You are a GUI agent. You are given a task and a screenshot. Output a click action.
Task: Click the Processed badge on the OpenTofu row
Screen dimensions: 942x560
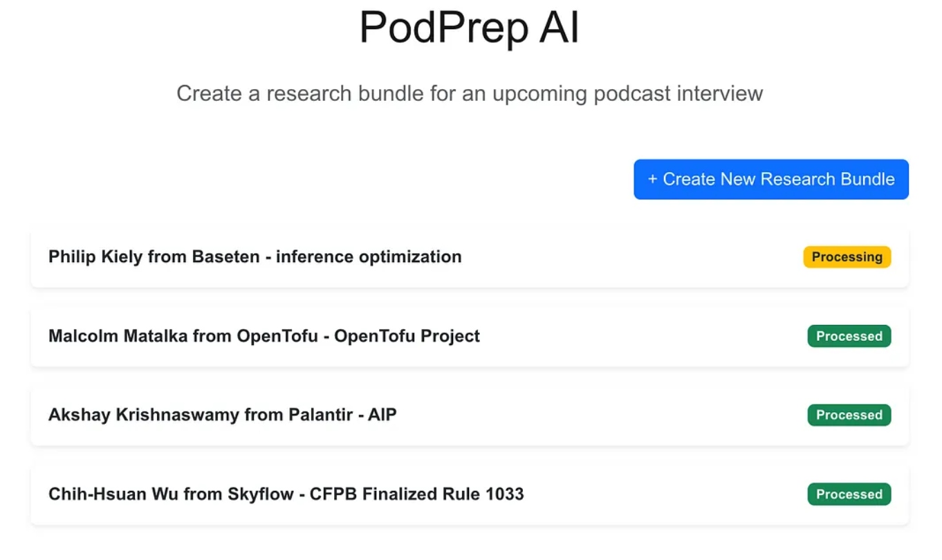(849, 336)
